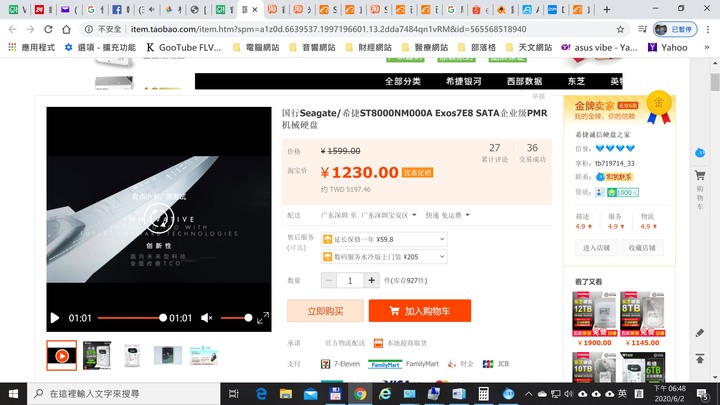This screenshot has width=720, height=405.
Task: Open the 东芝 category tab
Action: point(576,81)
